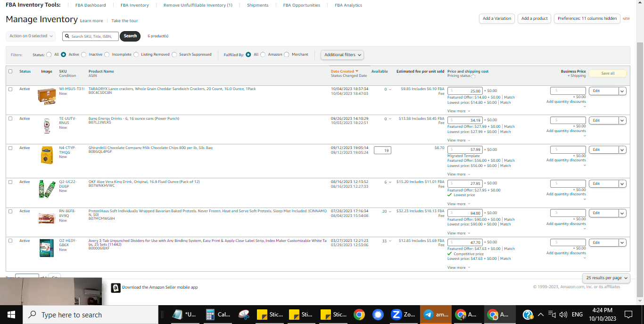This screenshot has width=644, height=324.
Task: Tick the checkbox for Ghirardelli chocolate row
Action: coord(10,148)
